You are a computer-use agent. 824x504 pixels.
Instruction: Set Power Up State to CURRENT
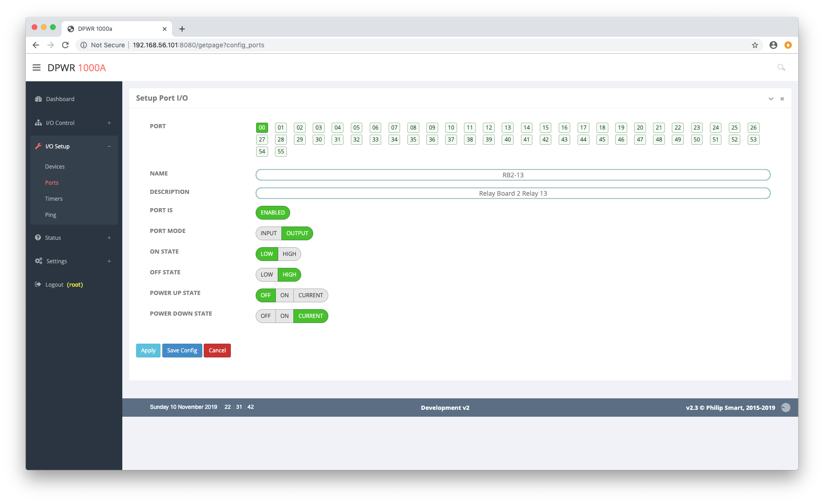pos(310,295)
